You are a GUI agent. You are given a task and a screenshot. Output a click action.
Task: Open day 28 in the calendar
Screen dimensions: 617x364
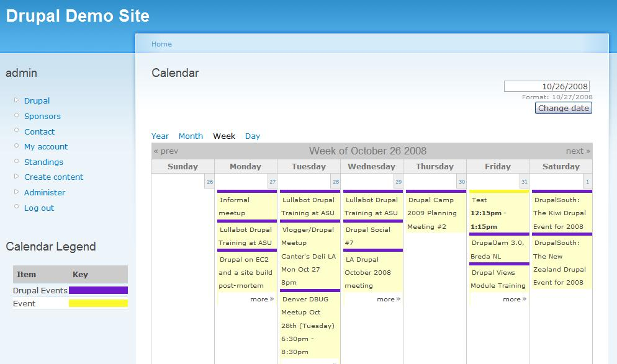pos(336,182)
